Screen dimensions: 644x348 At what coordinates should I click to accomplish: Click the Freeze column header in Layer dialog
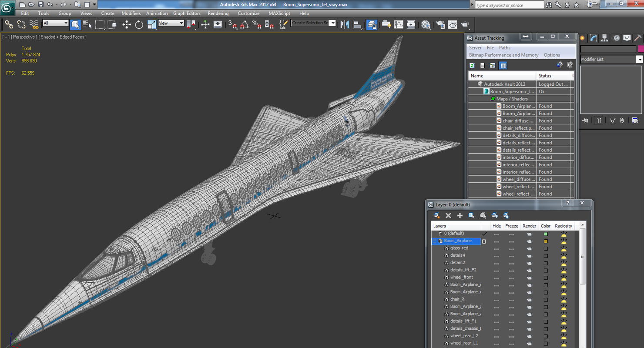(x=512, y=226)
